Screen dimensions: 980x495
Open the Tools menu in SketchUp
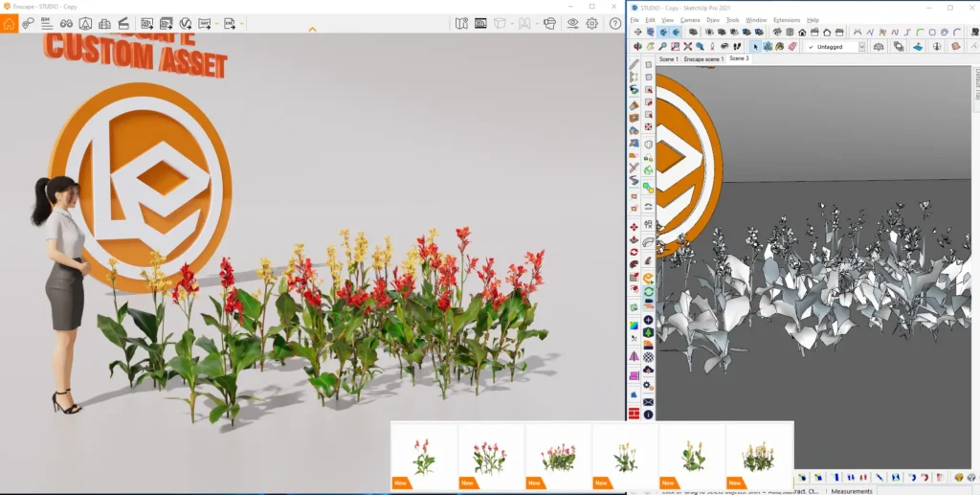point(732,20)
